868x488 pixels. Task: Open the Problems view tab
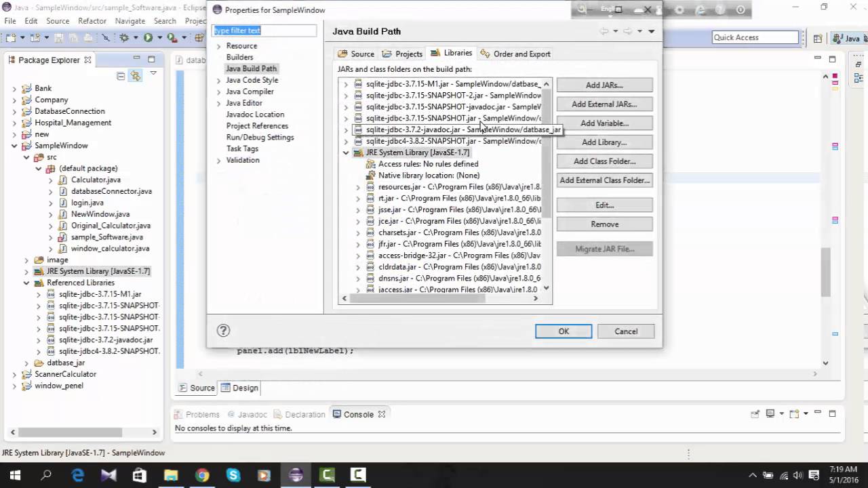197,414
